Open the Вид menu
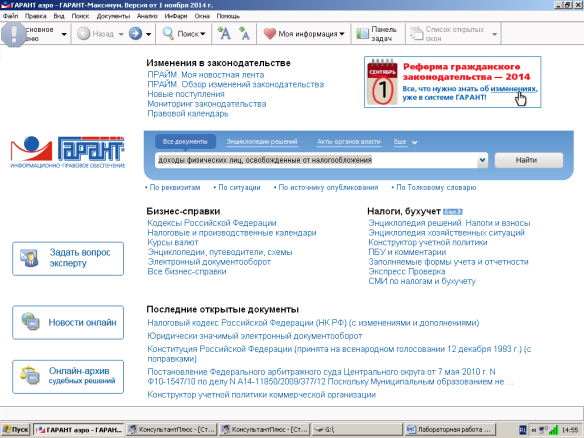This screenshot has height=438, width=584. click(x=59, y=16)
